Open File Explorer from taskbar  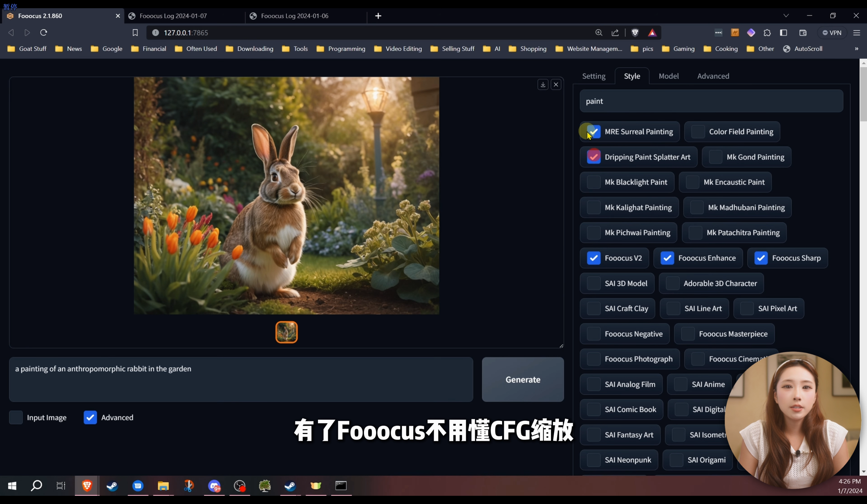[x=163, y=486]
